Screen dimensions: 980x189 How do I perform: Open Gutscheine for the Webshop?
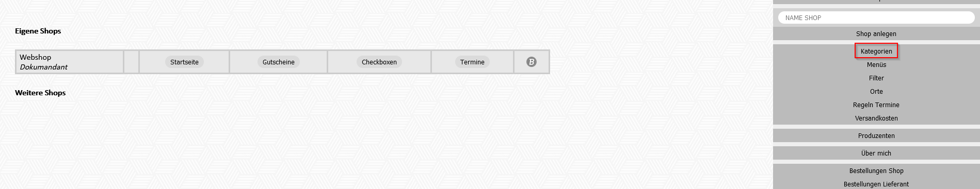(278, 62)
